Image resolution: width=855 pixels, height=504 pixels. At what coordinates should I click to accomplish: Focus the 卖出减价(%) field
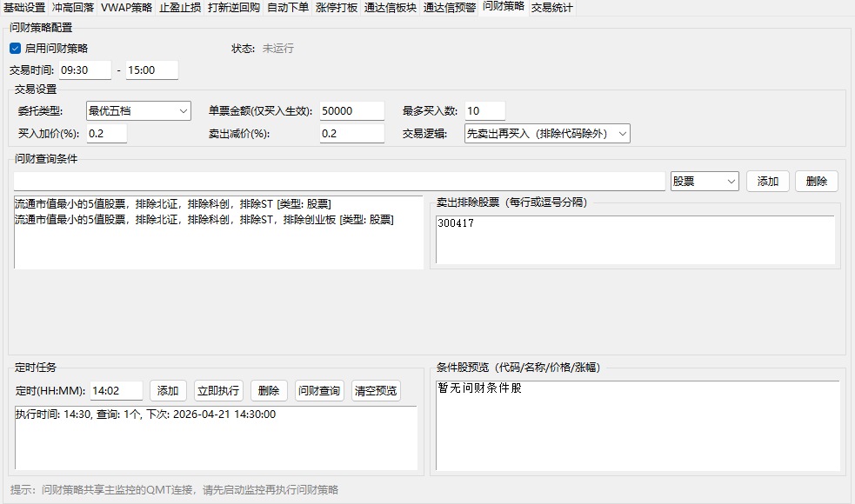(352, 134)
